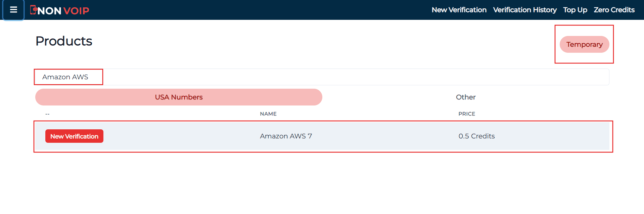Click the 0.5 Credits price label
The height and width of the screenshot is (214, 644).
[x=476, y=136]
